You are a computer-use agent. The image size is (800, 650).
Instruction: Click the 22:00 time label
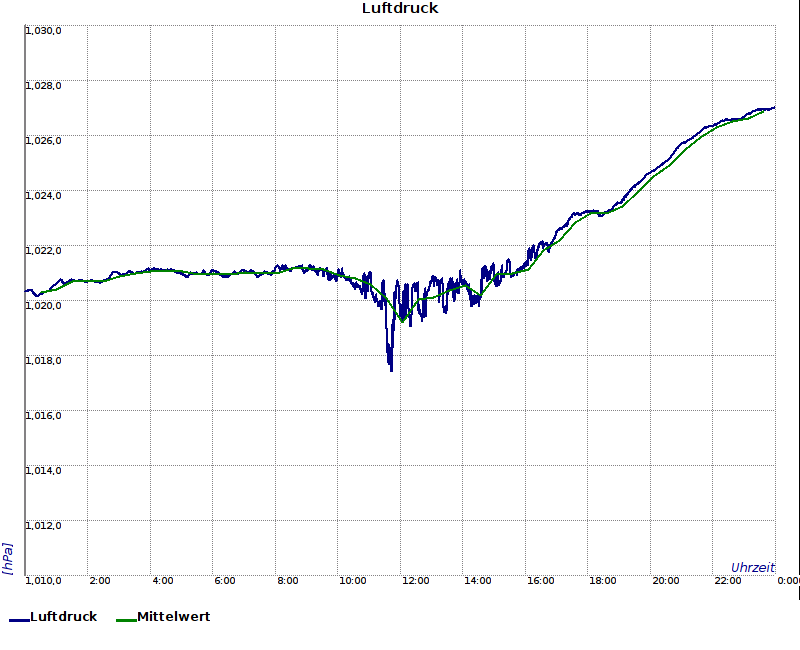[x=728, y=581]
